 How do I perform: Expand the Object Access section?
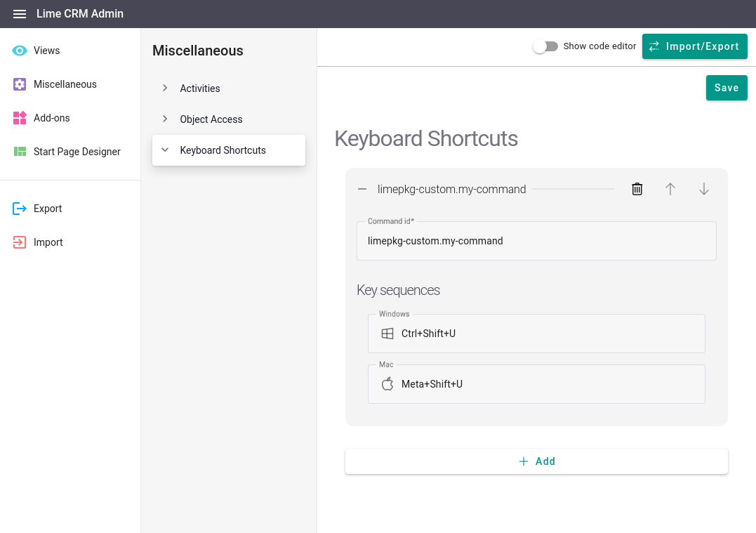(x=164, y=119)
